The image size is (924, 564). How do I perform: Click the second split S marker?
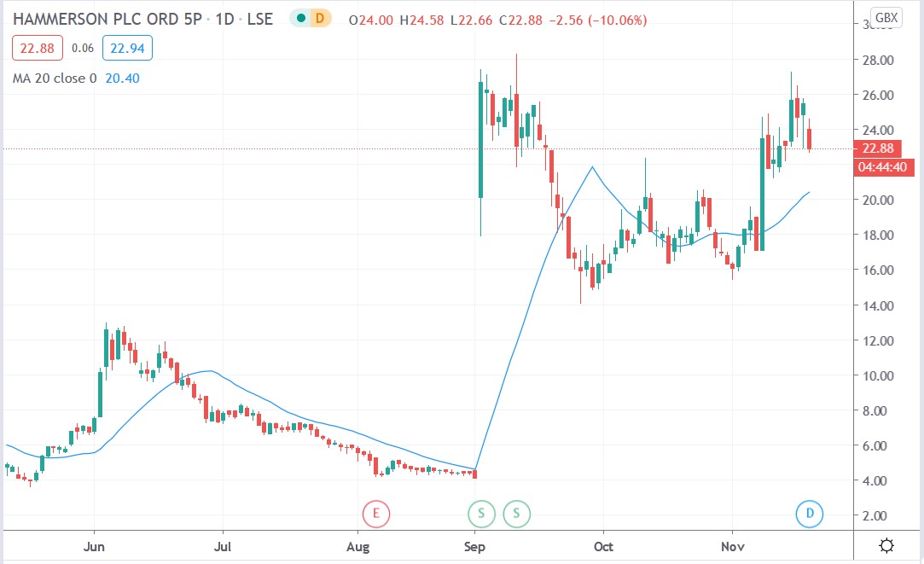coord(517,514)
